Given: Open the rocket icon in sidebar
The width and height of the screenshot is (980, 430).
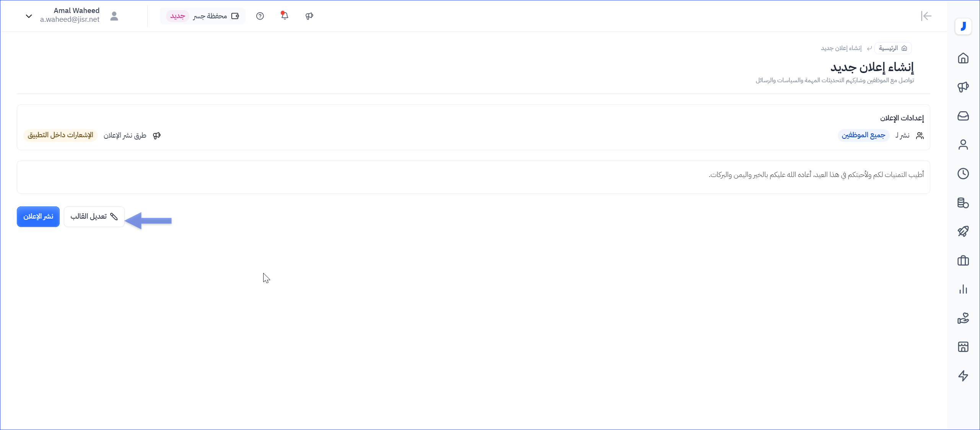Looking at the screenshot, I should (963, 232).
